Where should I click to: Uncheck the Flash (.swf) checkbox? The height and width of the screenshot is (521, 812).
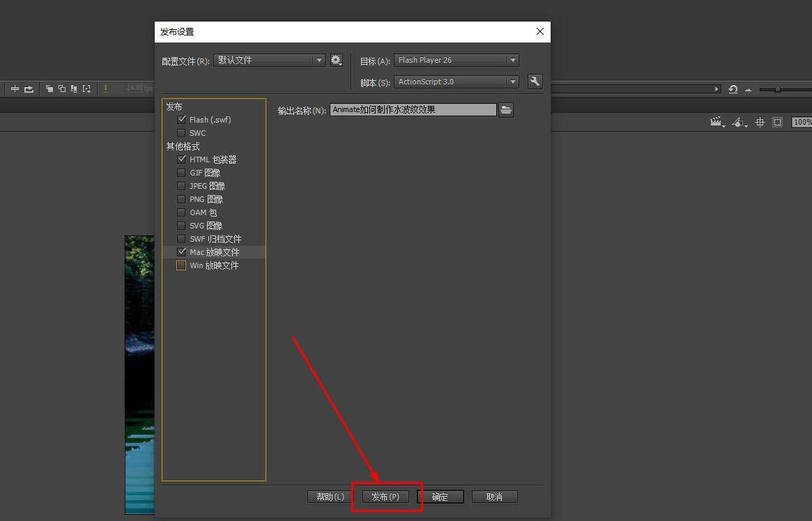(x=182, y=120)
